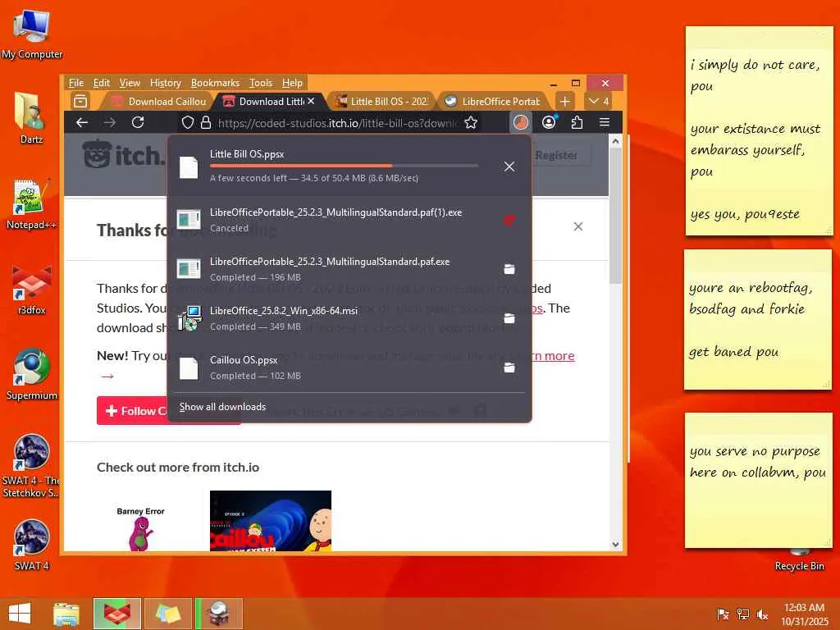Click the itch.io logo
The image size is (840, 630).
(125, 155)
